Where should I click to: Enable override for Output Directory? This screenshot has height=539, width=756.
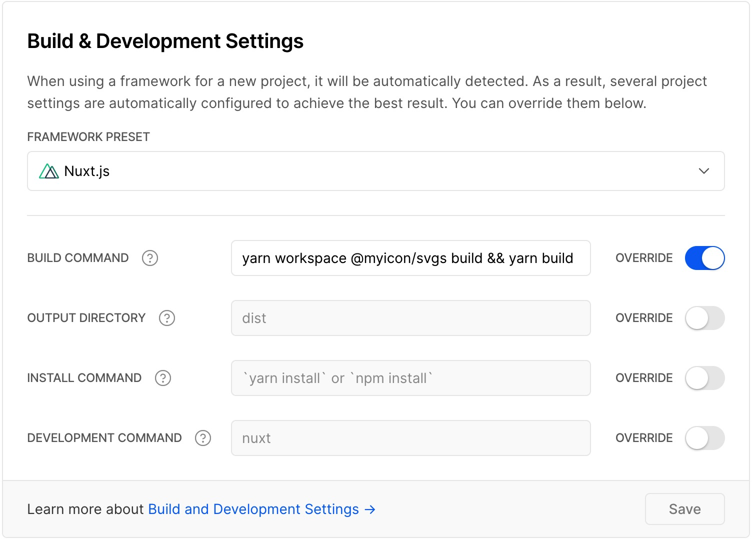[x=704, y=318]
